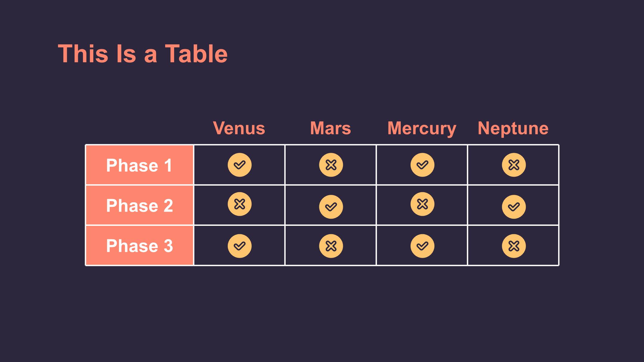Image resolution: width=644 pixels, height=362 pixels.
Task: Select Mars Phase 2 checkmark icon
Action: point(331,207)
